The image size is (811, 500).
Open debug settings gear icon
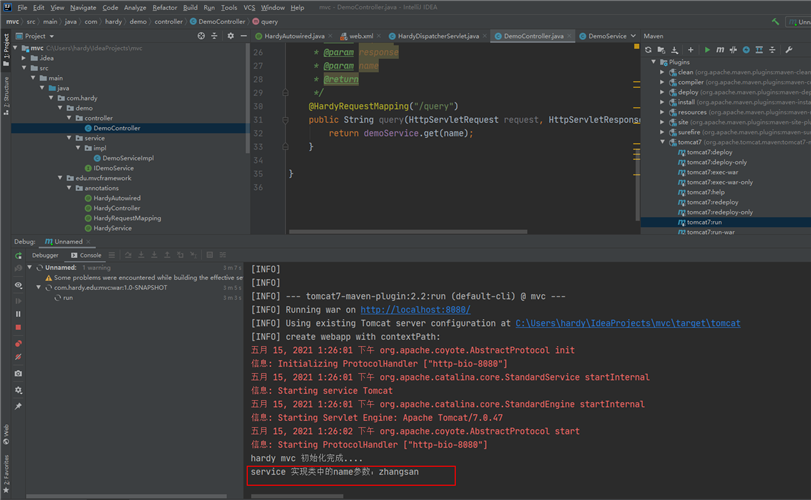coord(18,390)
